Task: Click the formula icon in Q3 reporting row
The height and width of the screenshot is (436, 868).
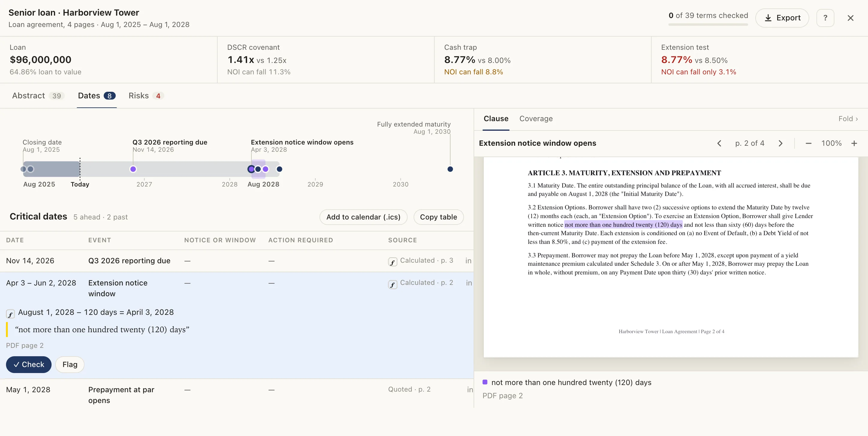Action: pos(393,262)
